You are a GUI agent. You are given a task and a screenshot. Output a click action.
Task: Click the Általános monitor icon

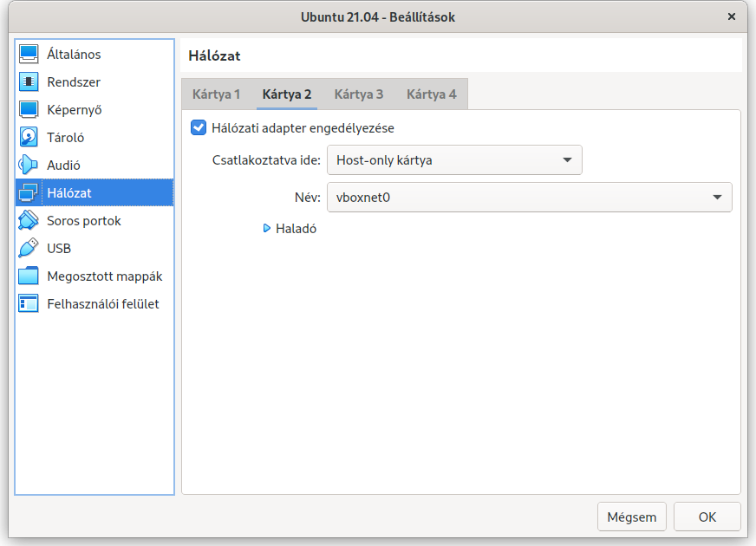coord(29,54)
